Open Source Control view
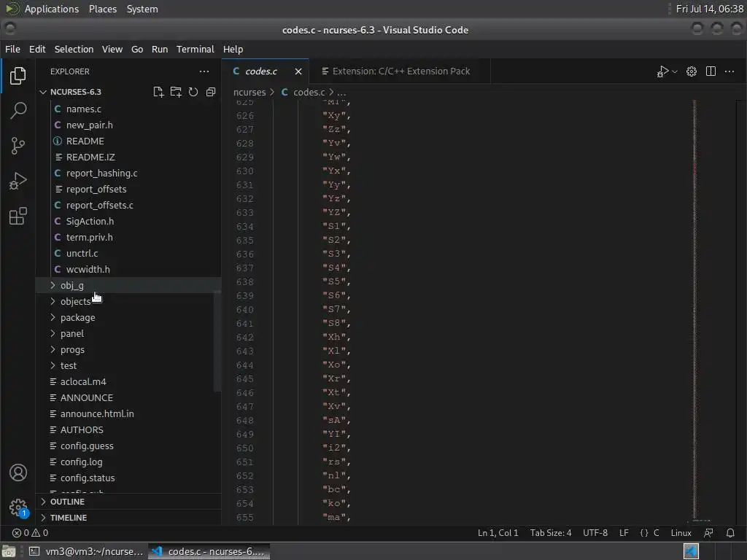Screen dimensions: 747x560 [18, 146]
